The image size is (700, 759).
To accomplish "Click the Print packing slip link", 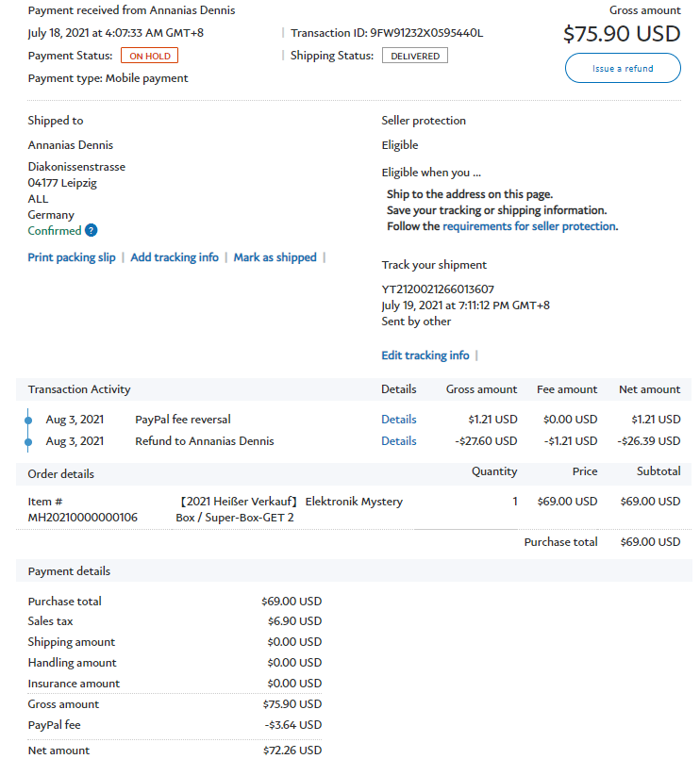I will [x=72, y=257].
